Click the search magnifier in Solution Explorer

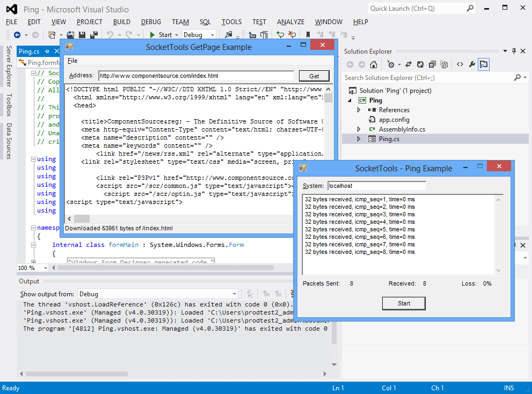tap(518, 78)
